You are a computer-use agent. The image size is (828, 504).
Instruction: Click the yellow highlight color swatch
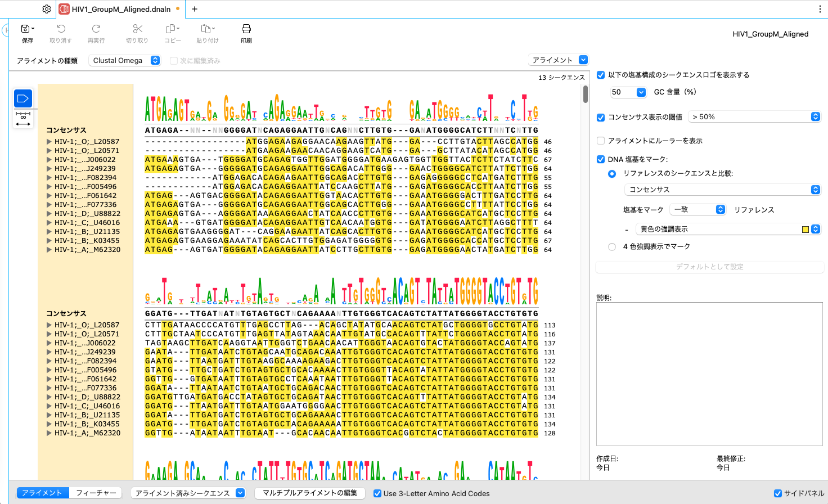point(805,229)
